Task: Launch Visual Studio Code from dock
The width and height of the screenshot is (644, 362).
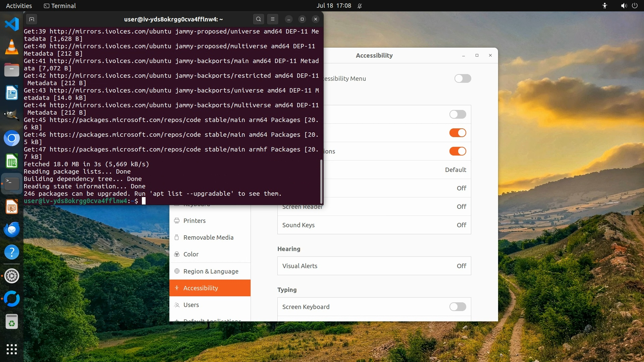Action: pyautogui.click(x=12, y=24)
